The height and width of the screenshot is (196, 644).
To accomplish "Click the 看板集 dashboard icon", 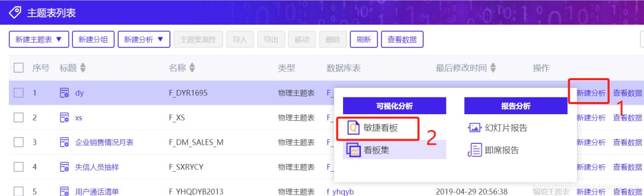I will tap(354, 150).
